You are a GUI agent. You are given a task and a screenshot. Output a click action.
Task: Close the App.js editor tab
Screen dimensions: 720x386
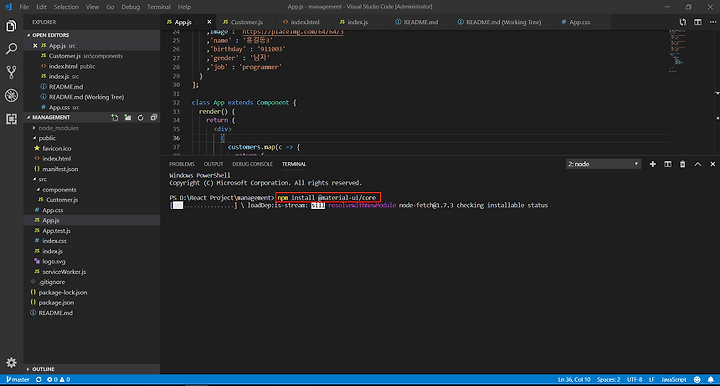point(209,22)
